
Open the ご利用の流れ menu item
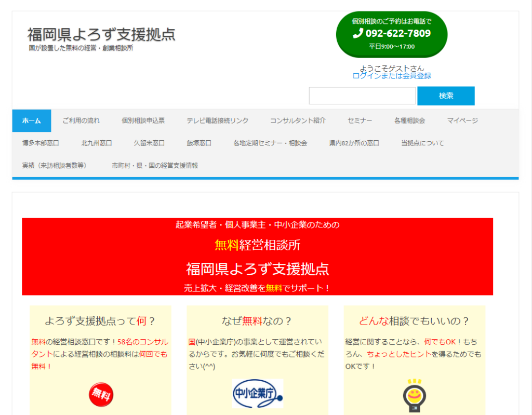pyautogui.click(x=81, y=121)
